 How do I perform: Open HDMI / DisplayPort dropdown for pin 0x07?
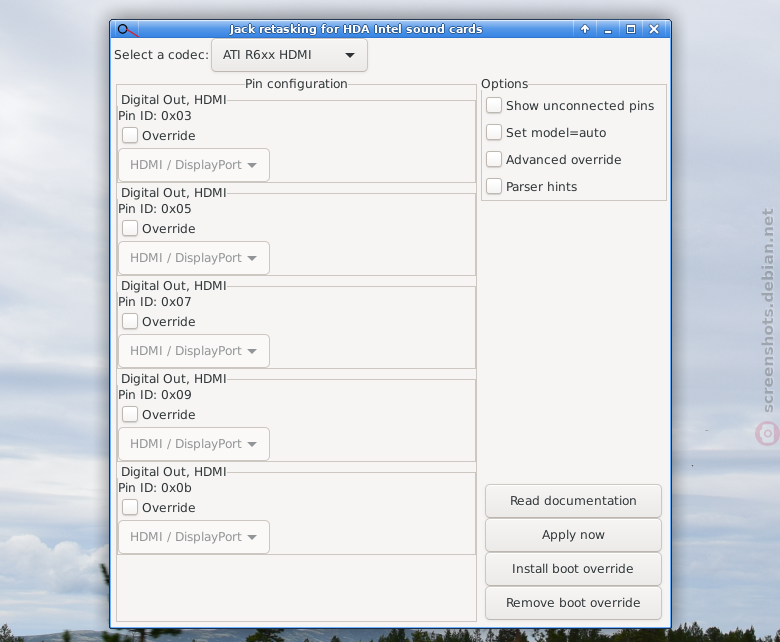[x=194, y=351]
